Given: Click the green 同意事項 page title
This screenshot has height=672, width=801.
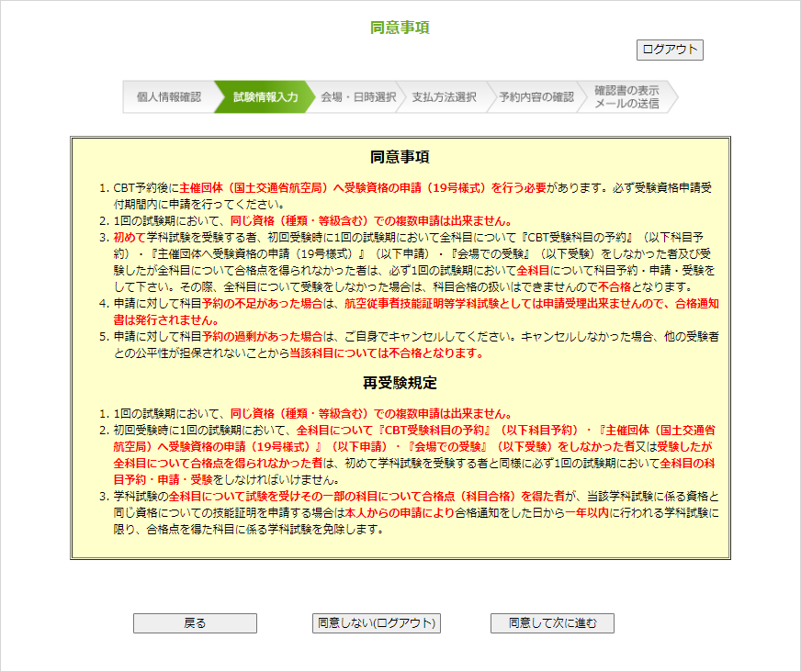Looking at the screenshot, I should click(400, 28).
